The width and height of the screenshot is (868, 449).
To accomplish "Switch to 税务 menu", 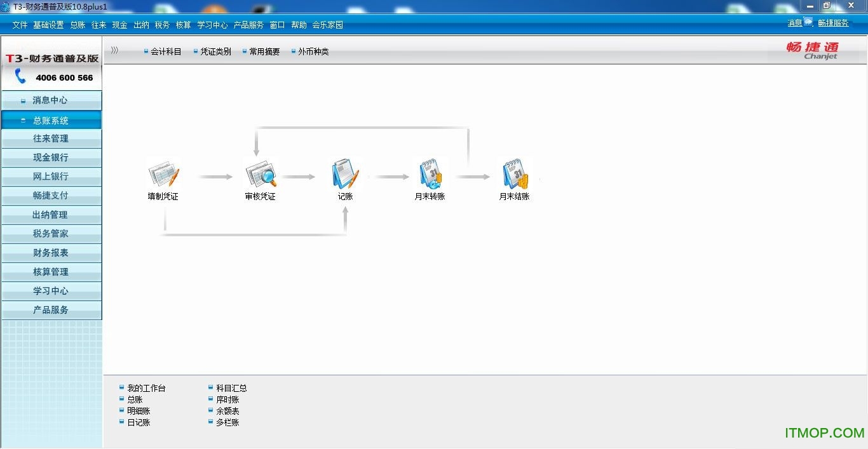I will click(x=161, y=25).
